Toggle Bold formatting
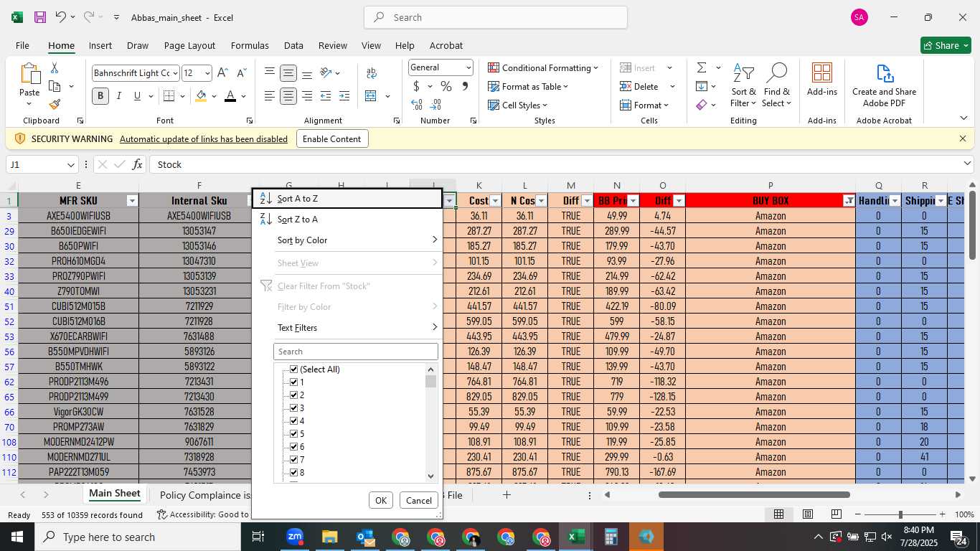Viewport: 980px width, 551px height. 100,96
